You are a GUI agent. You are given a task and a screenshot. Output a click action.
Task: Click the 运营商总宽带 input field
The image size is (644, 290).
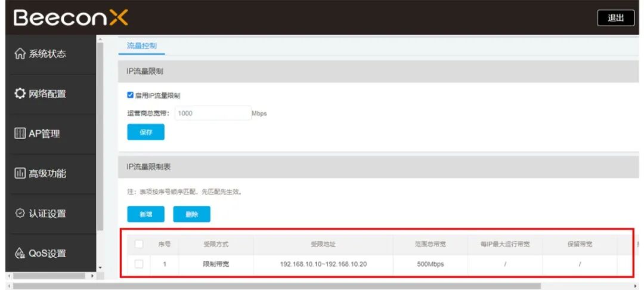click(x=213, y=113)
